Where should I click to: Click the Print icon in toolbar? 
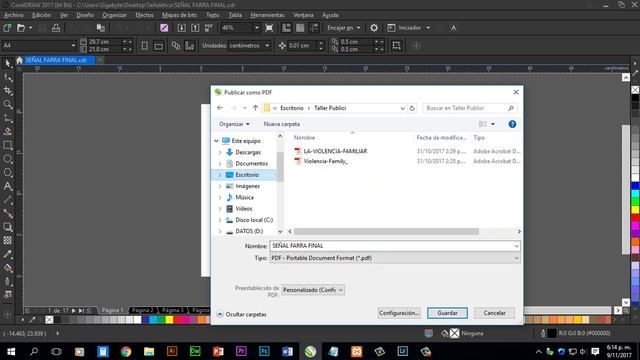[x=56, y=28]
